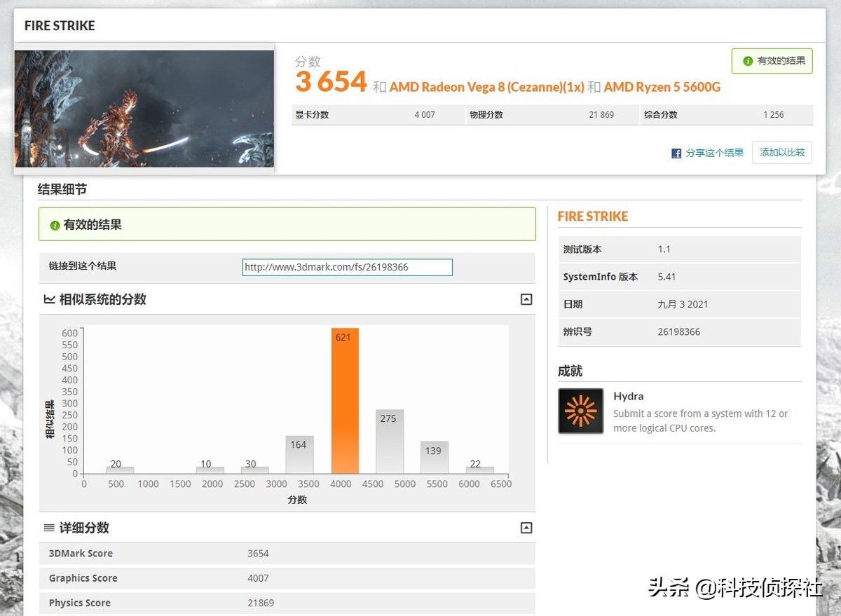Select the result URL in the input field
The width and height of the screenshot is (841, 616).
[x=346, y=267]
